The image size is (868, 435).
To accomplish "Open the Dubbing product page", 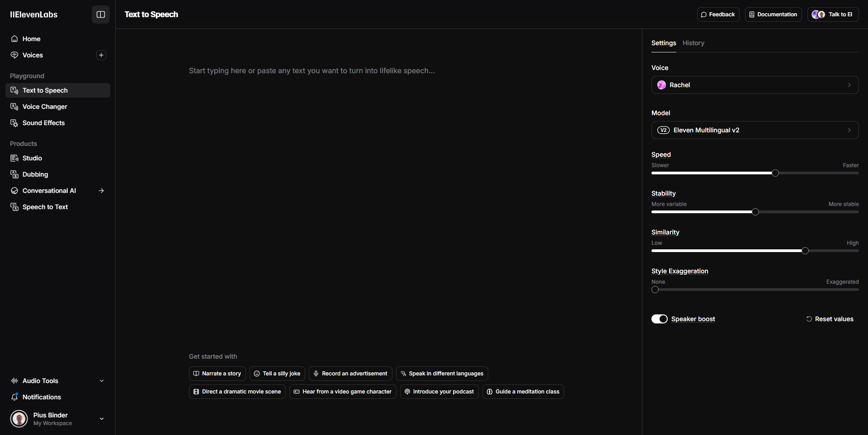I will [x=35, y=174].
